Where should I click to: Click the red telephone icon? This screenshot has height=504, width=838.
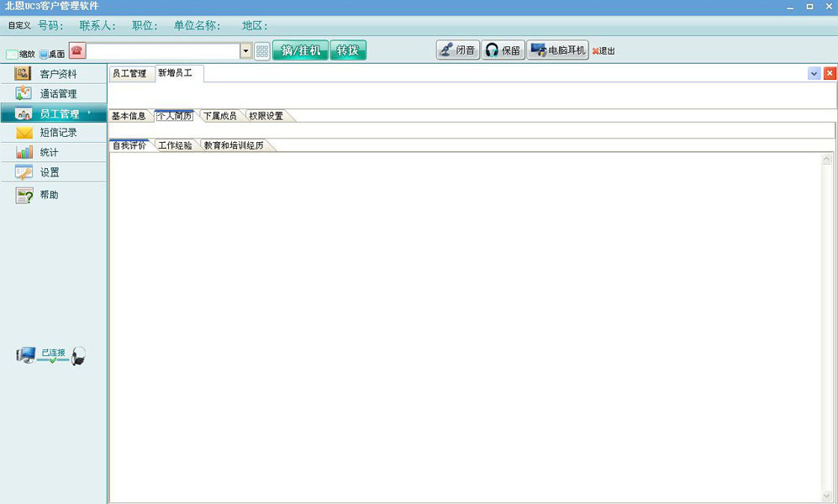pos(77,50)
